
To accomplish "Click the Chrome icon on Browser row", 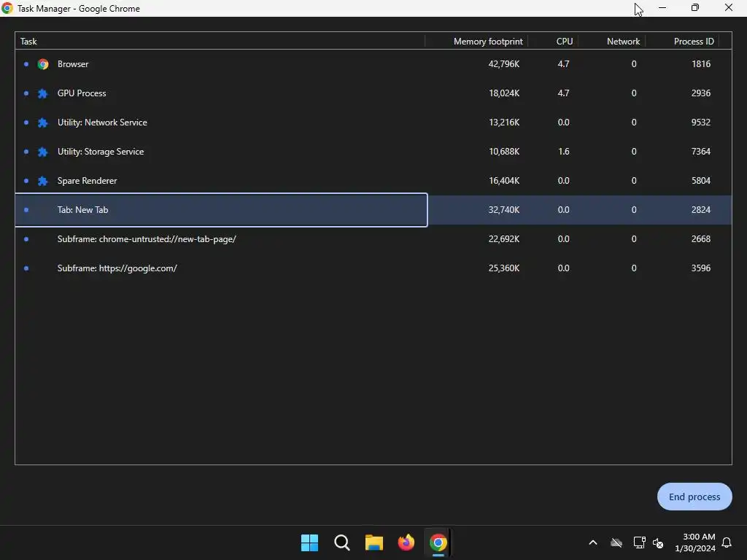I will (x=43, y=64).
